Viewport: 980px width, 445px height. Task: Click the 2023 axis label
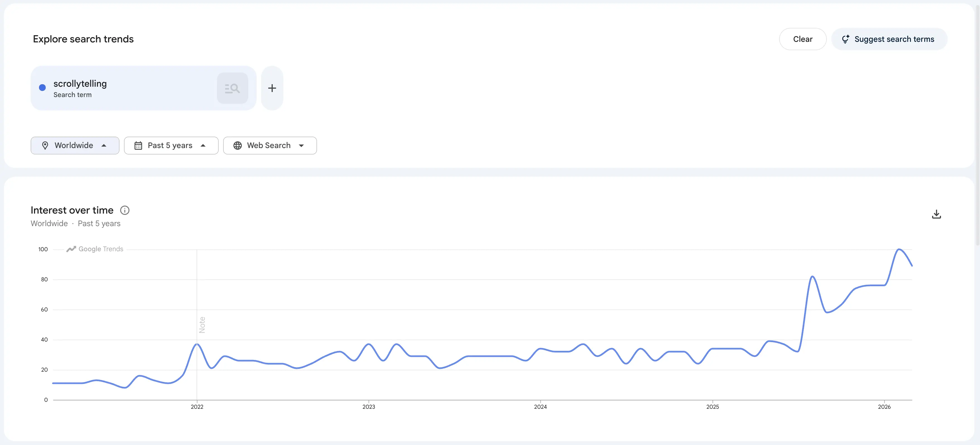click(368, 407)
